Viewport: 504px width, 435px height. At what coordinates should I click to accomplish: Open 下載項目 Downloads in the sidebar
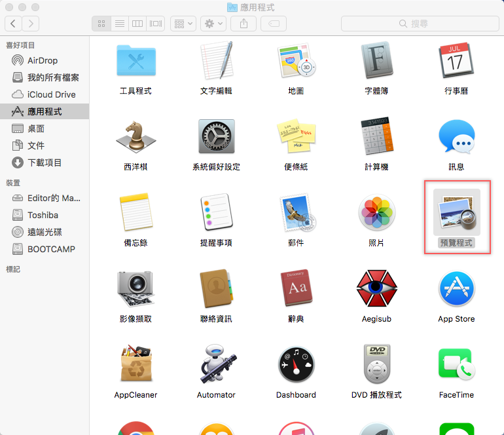45,163
